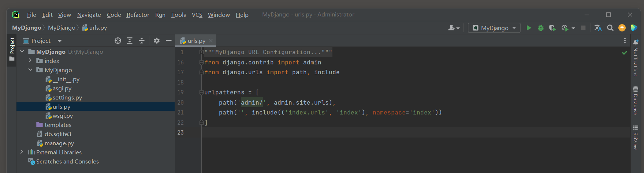644x173 pixels.
Task: Select the templates folder
Action: click(54, 125)
